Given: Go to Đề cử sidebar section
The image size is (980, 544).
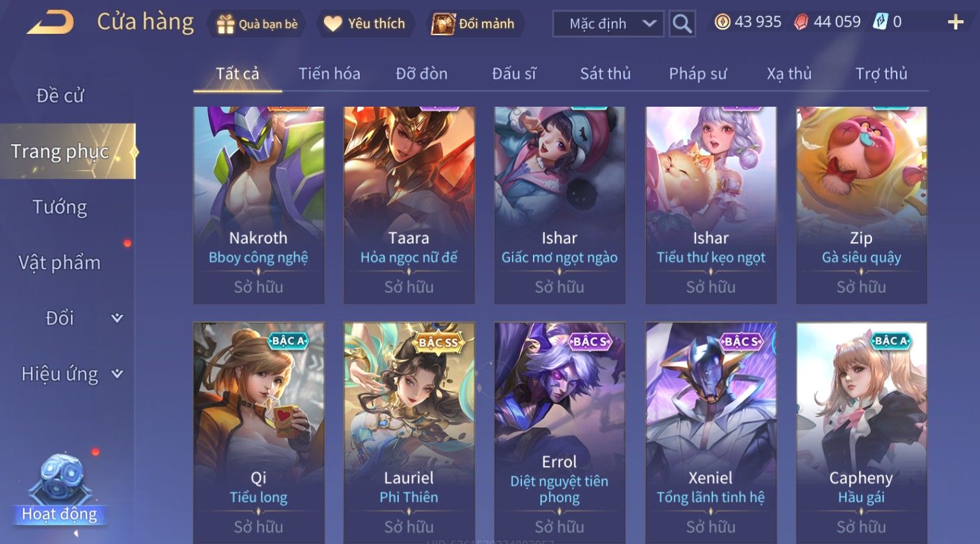Looking at the screenshot, I should [x=60, y=96].
